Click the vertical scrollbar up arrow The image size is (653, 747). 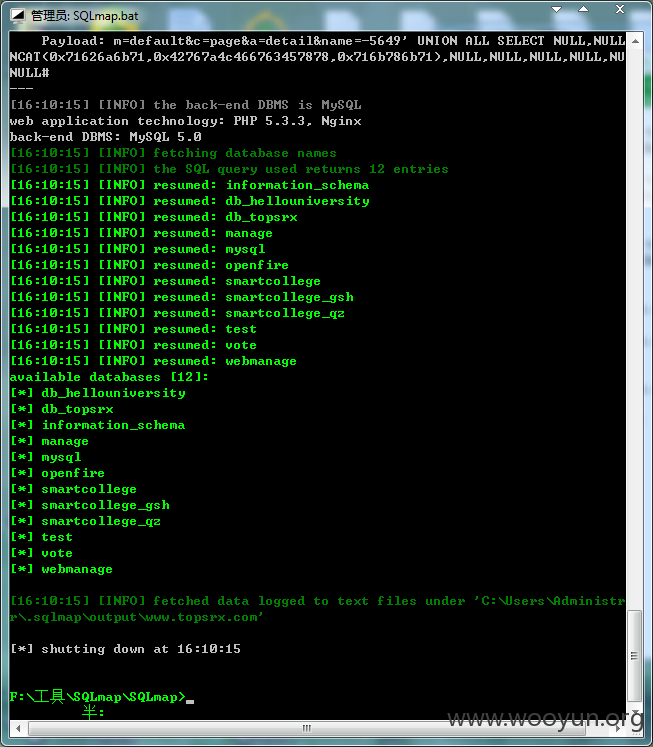[635, 41]
